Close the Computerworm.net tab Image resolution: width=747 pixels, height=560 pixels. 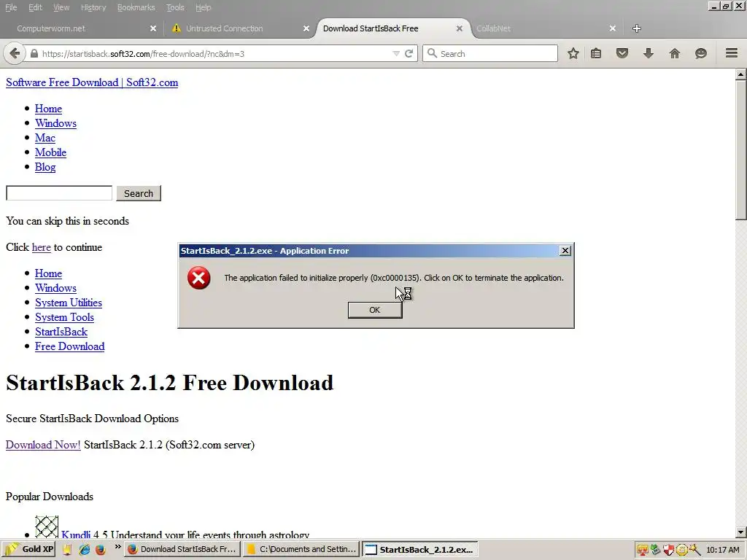click(x=153, y=28)
